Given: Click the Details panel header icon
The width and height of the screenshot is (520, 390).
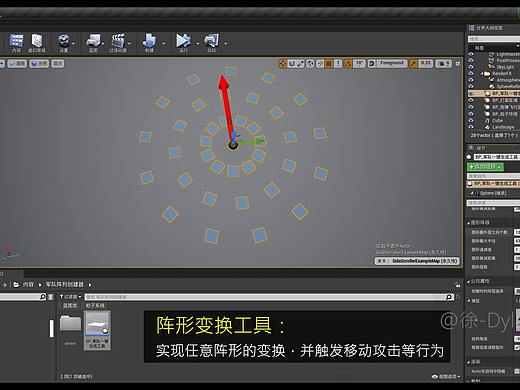Looking at the screenshot, I should pos(471,148).
